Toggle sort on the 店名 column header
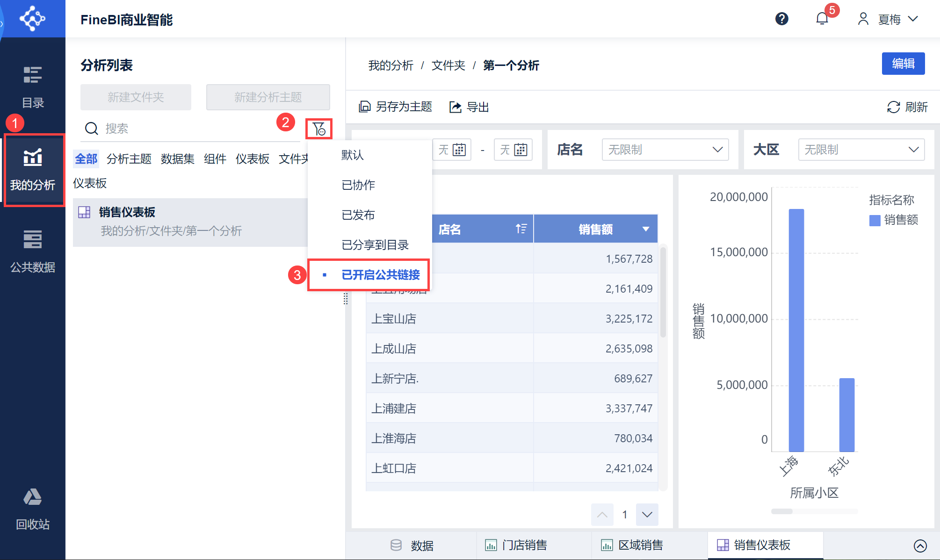The image size is (940, 560). coord(521,229)
